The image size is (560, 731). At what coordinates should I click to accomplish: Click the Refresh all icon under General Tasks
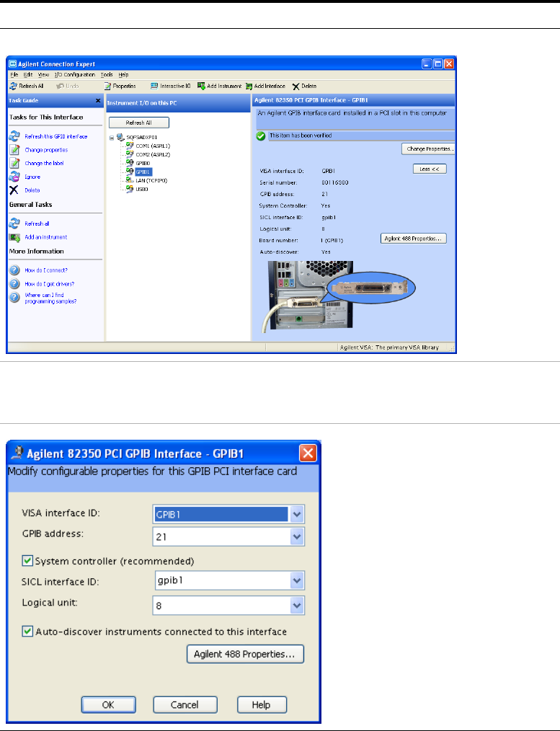pyautogui.click(x=15, y=223)
